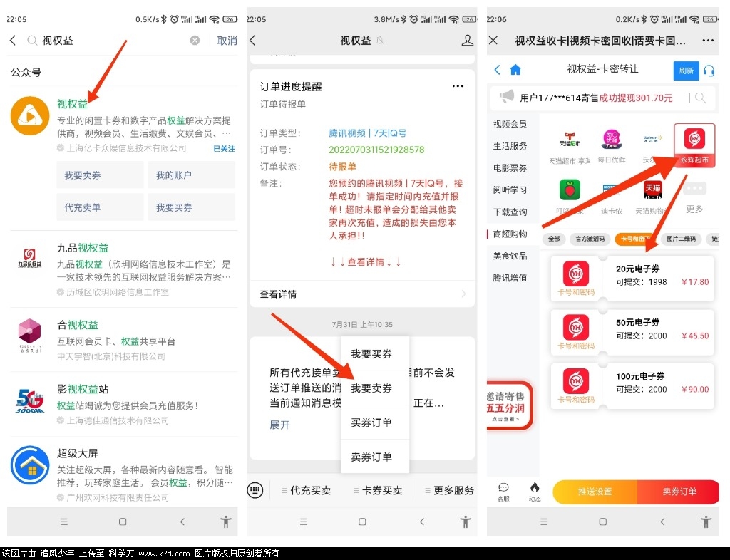Tap 九品视权益 account logo

click(30, 258)
